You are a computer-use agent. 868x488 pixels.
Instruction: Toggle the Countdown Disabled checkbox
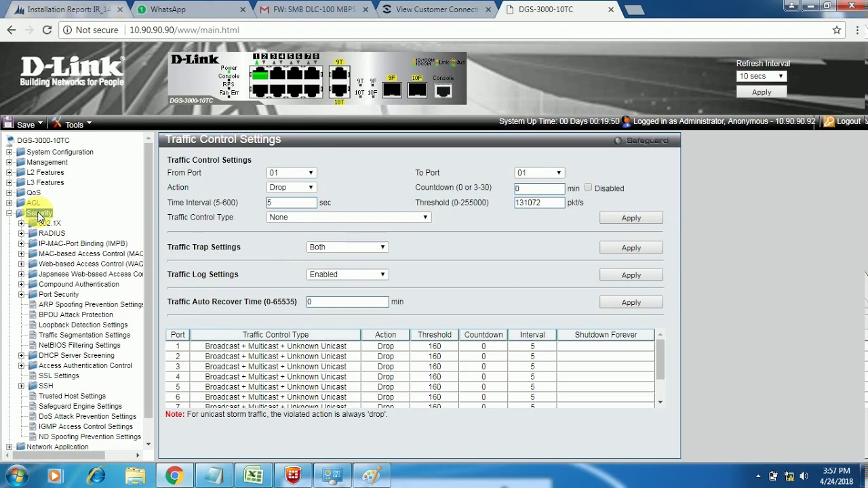[x=588, y=188]
